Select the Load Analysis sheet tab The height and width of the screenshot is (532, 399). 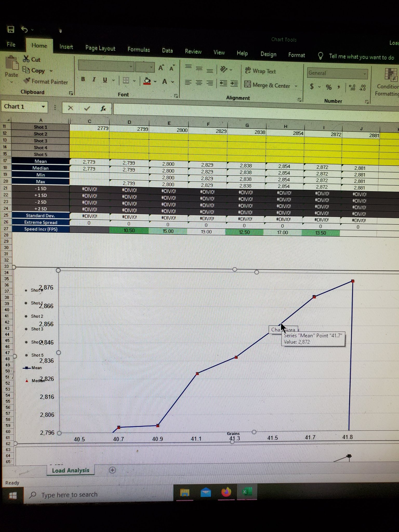tap(70, 470)
